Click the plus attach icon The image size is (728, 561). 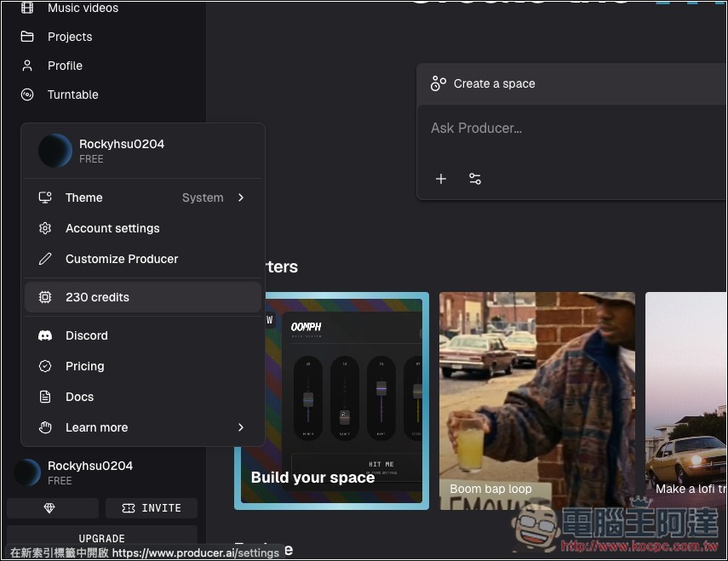(x=441, y=179)
